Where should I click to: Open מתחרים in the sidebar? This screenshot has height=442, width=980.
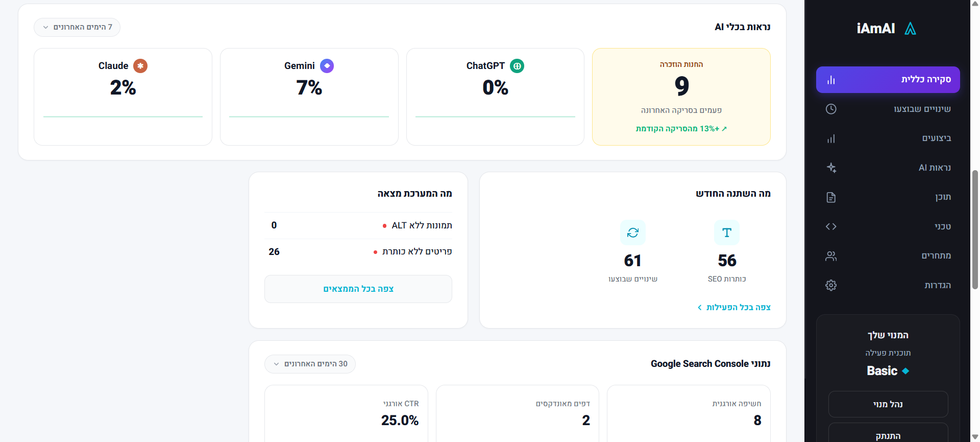click(888, 256)
